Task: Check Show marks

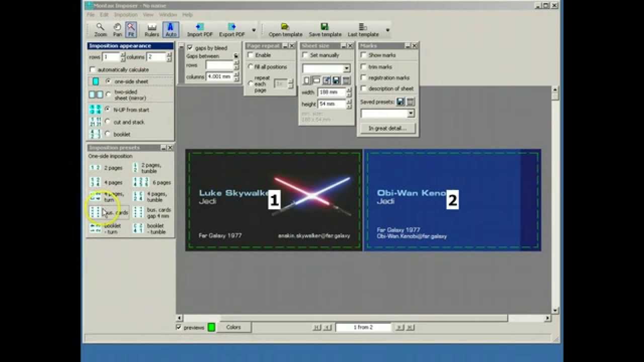Action: point(364,55)
